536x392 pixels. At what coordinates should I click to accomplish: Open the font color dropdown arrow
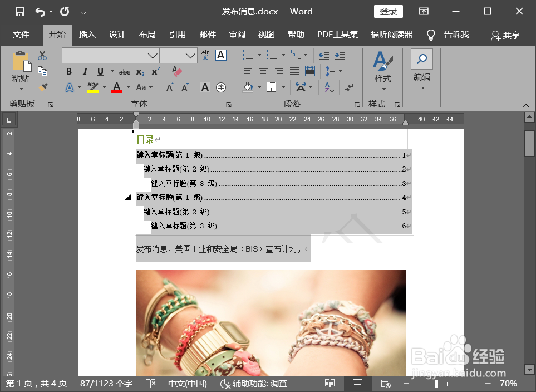point(129,87)
